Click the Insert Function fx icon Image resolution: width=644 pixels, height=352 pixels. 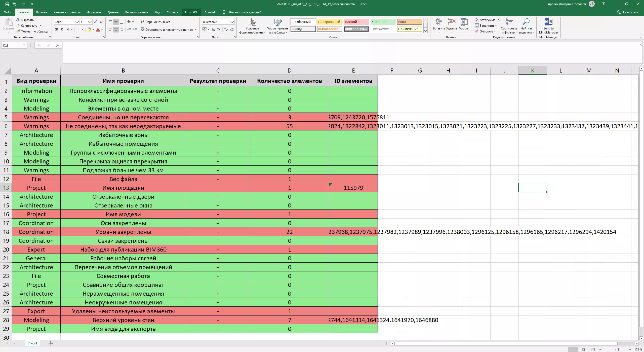click(57, 45)
